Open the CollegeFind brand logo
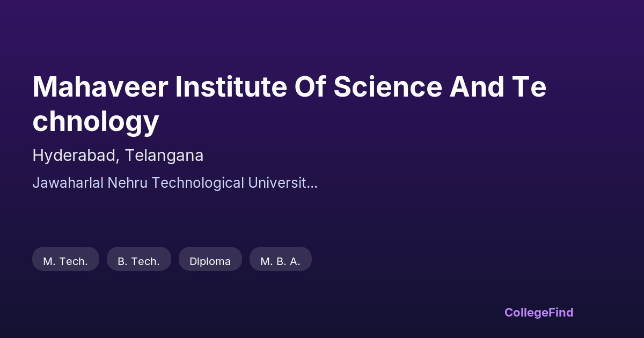The height and width of the screenshot is (338, 644). (x=539, y=312)
